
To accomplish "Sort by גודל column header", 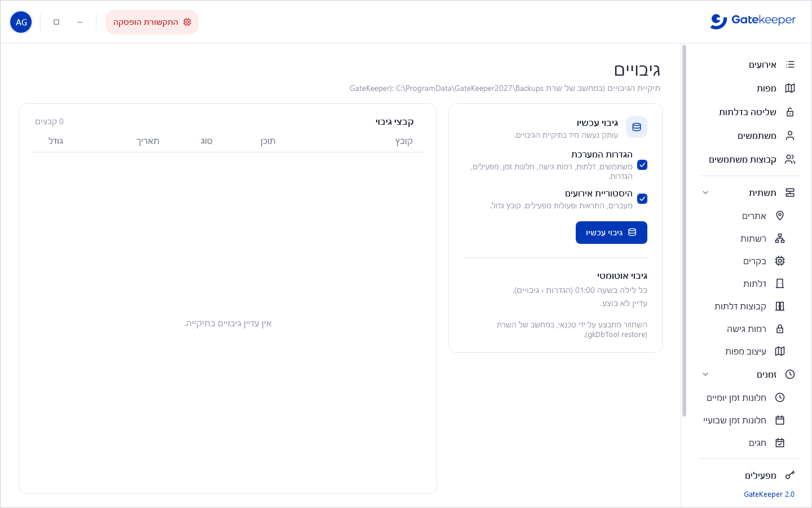I will pos(55,141).
